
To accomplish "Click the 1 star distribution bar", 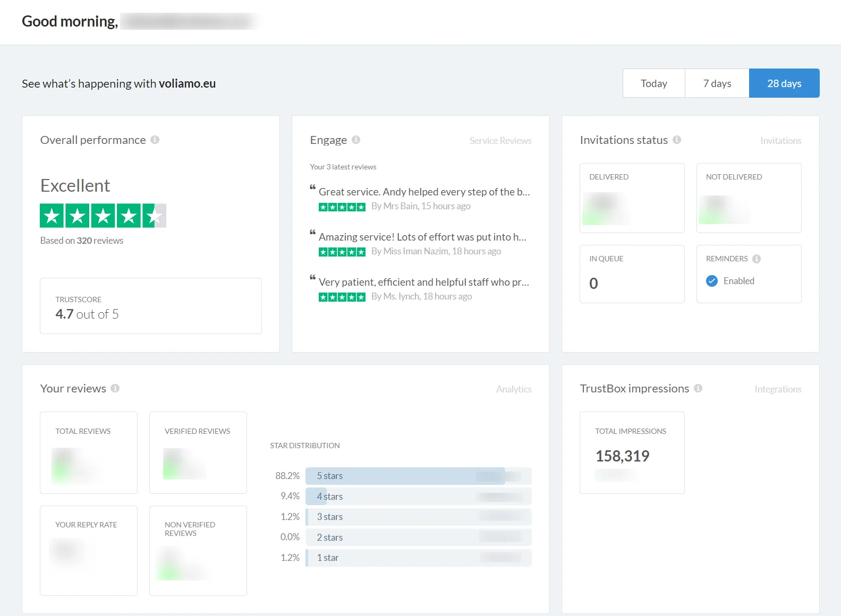I will (x=419, y=558).
